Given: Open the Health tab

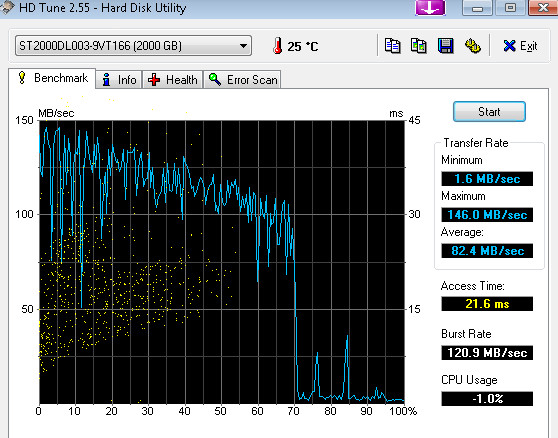Looking at the screenshot, I should point(173,80).
